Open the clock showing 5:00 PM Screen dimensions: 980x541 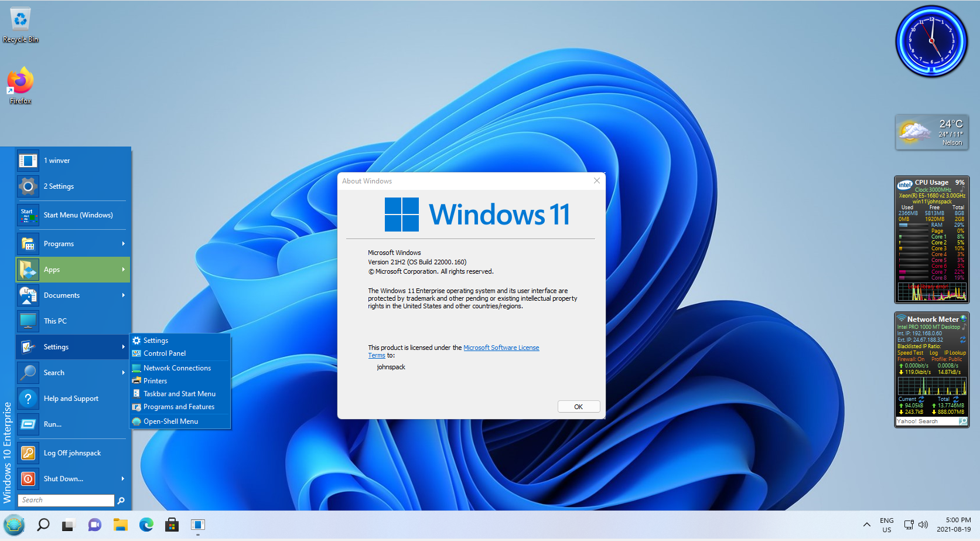click(x=954, y=525)
